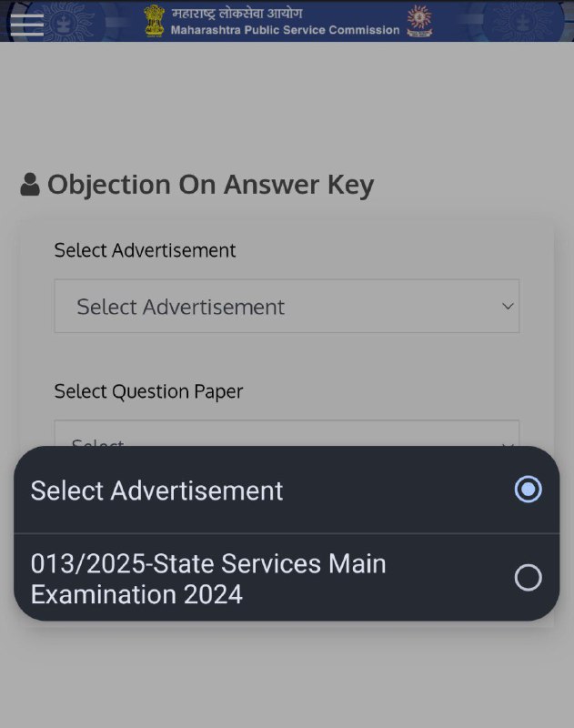574x728 pixels.
Task: Click the user icon beside Objection heading
Action: pyautogui.click(x=30, y=185)
